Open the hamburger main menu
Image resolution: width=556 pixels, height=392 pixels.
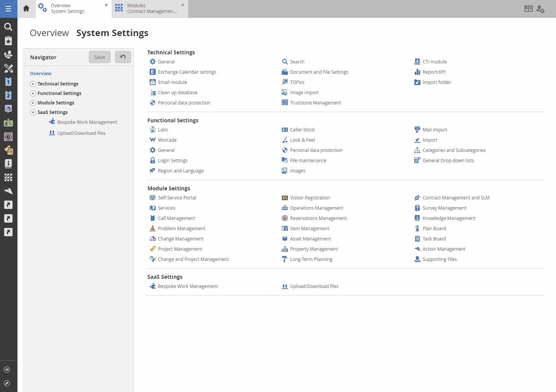pyautogui.click(x=8, y=9)
